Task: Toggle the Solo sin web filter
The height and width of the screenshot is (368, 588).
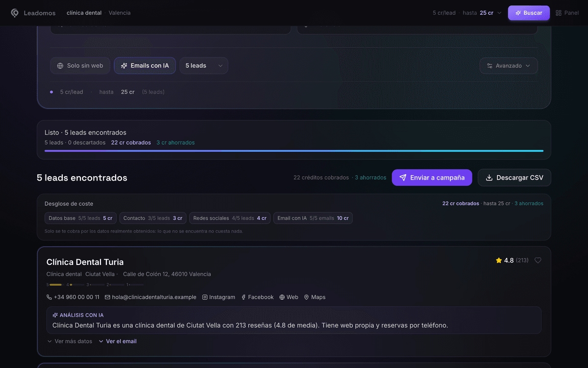Action: coord(80,66)
